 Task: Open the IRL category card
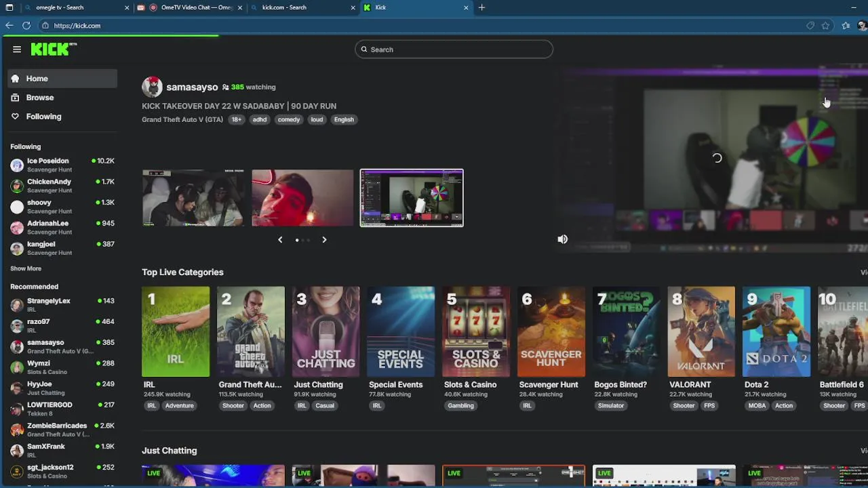coord(176,331)
